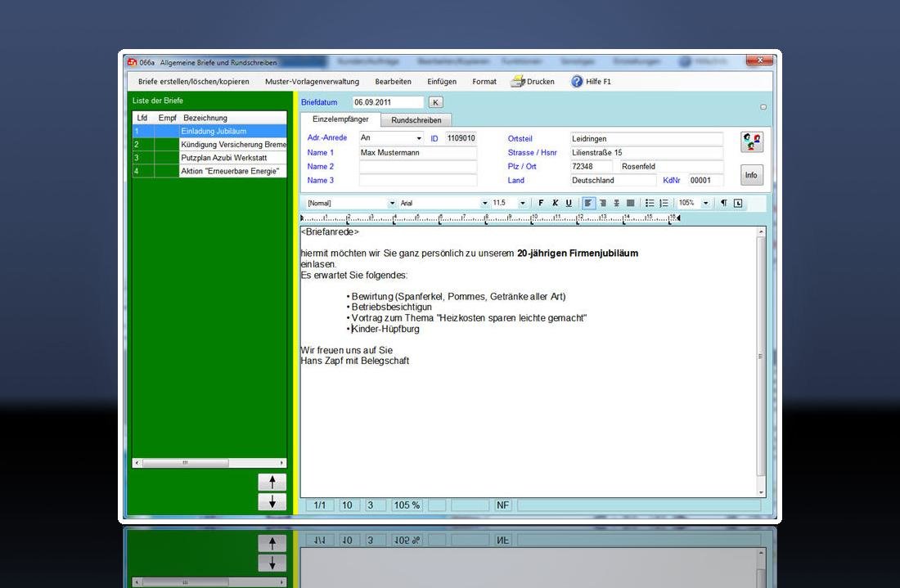
Task: Apply bulleted list formatting
Action: (x=650, y=203)
